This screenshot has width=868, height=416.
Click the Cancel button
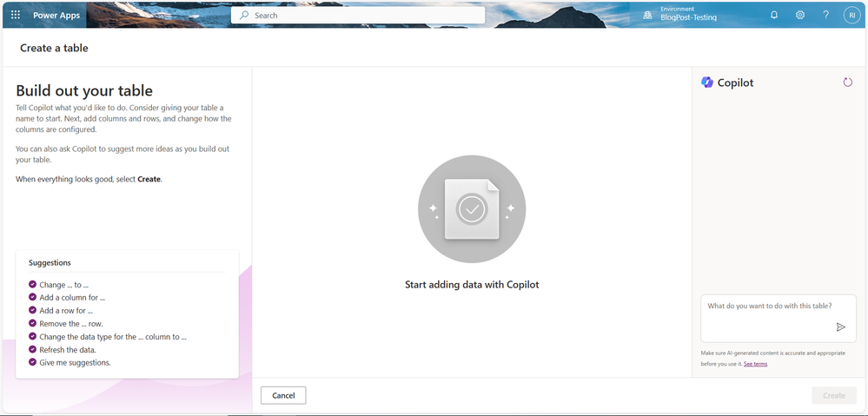[283, 395]
